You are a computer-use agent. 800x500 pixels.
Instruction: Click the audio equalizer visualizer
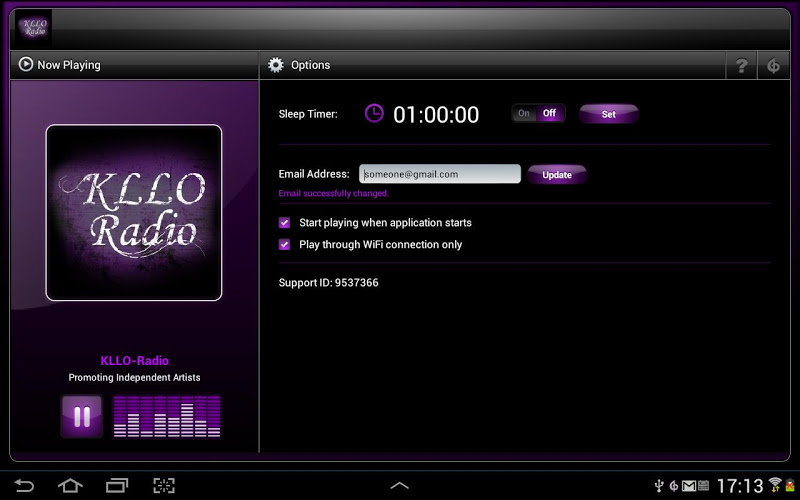[167, 416]
